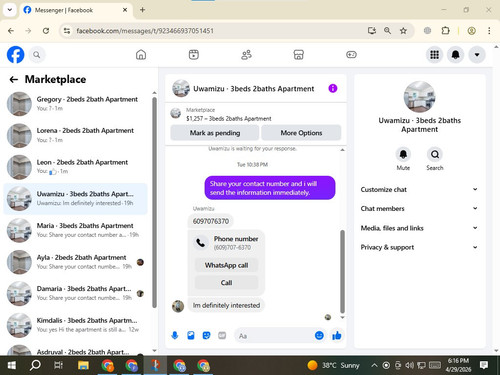
Task: Expand Media, files and links section
Action: point(419,228)
